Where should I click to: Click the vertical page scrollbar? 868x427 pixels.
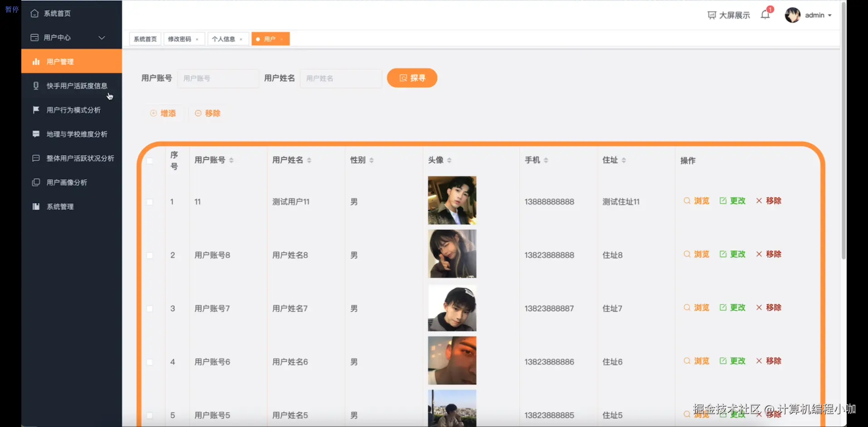click(x=844, y=131)
